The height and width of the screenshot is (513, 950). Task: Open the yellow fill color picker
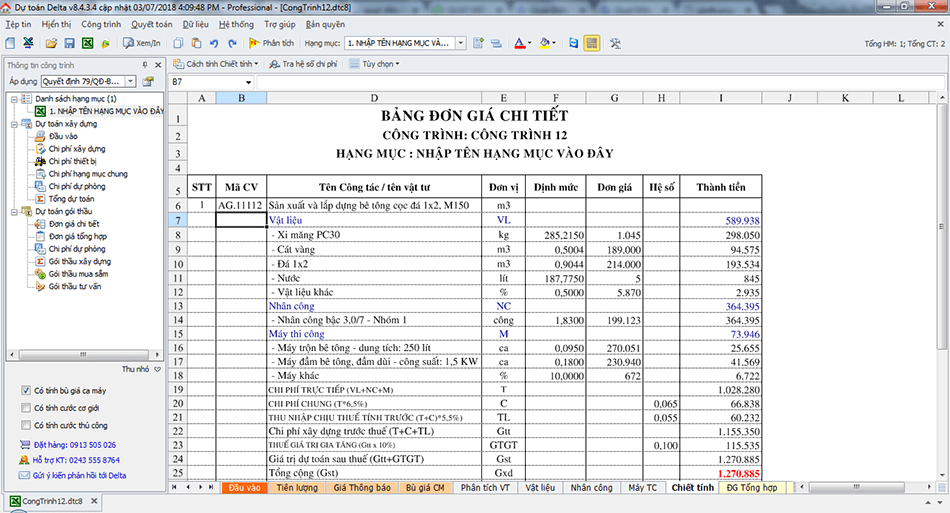555,44
